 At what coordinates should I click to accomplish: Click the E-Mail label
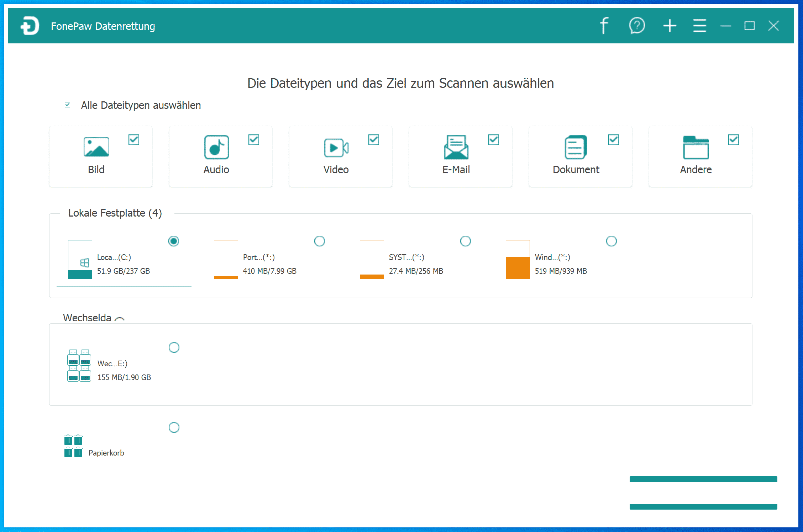[x=456, y=170]
